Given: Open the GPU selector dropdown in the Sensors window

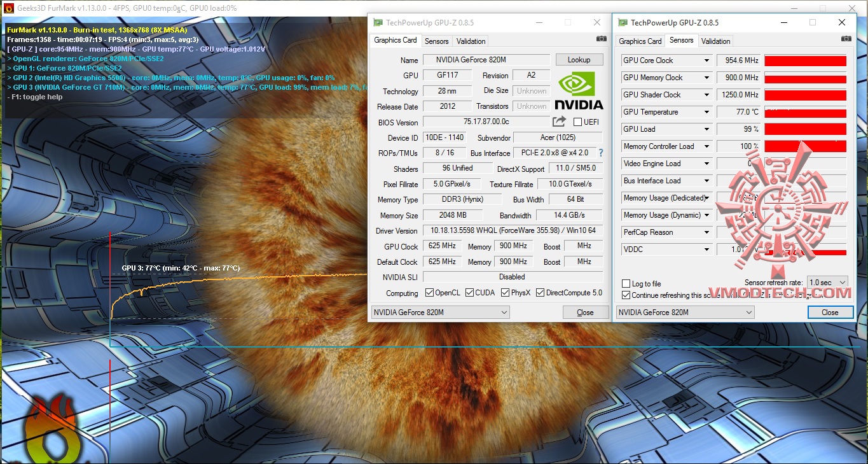Looking at the screenshot, I should [685, 313].
